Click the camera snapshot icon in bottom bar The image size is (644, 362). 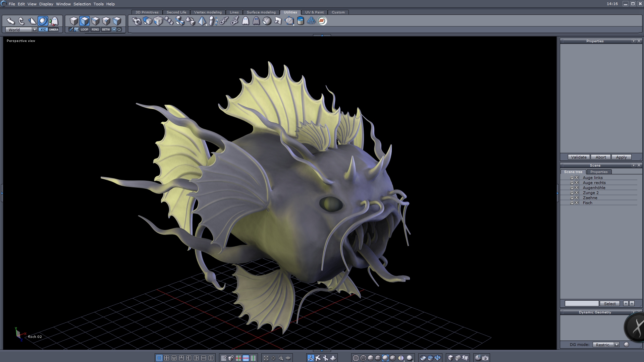pos(485,358)
